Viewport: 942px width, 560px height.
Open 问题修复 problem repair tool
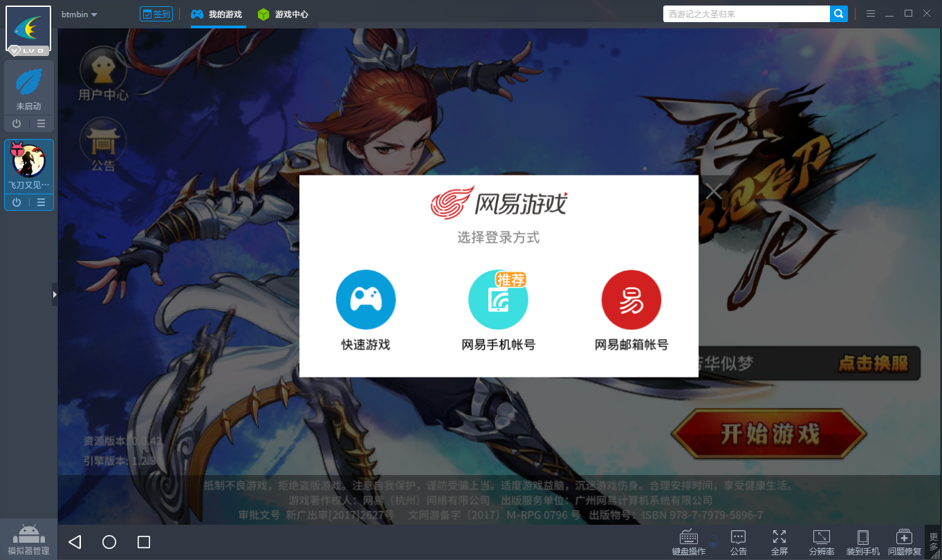(x=905, y=543)
